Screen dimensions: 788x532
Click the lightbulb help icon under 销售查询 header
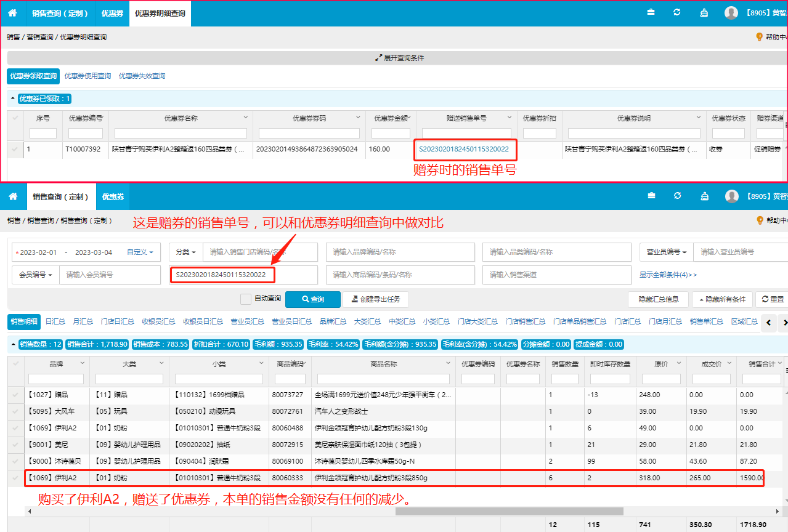point(759,220)
